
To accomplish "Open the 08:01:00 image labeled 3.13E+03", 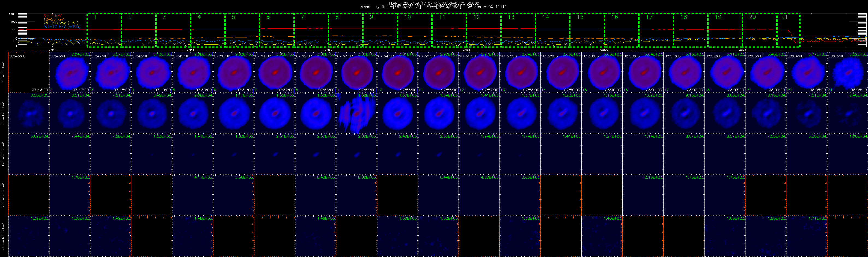I will (x=684, y=72).
